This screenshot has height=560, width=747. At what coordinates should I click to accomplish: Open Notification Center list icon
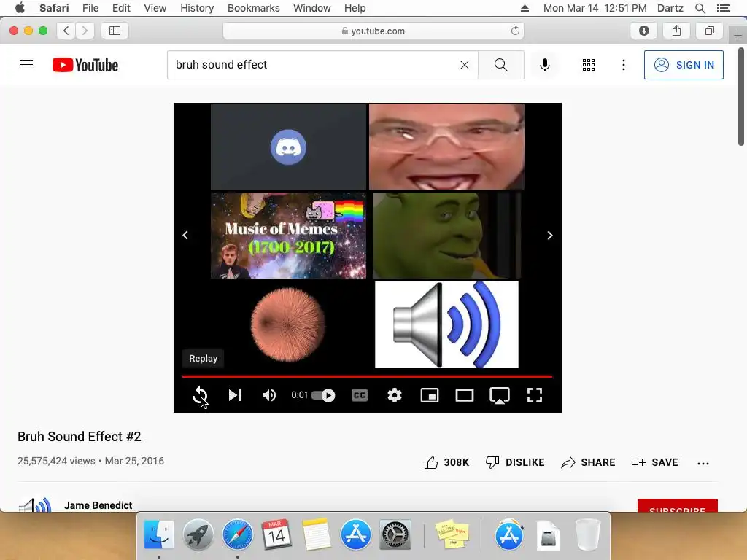pyautogui.click(x=724, y=8)
